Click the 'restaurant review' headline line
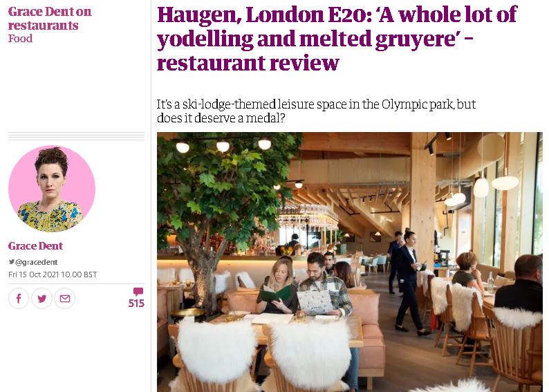Viewport: 549px width, 392px height. click(x=248, y=64)
